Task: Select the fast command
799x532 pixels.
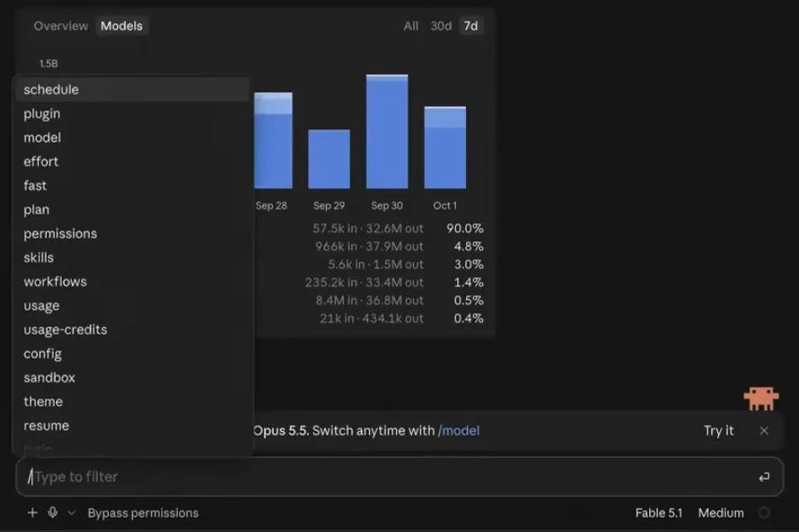Action: click(x=131, y=186)
